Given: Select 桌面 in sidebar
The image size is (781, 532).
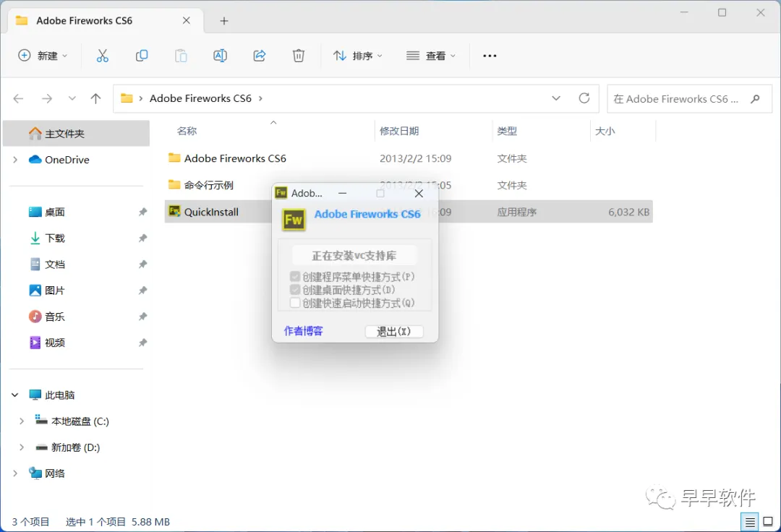Looking at the screenshot, I should click(55, 212).
